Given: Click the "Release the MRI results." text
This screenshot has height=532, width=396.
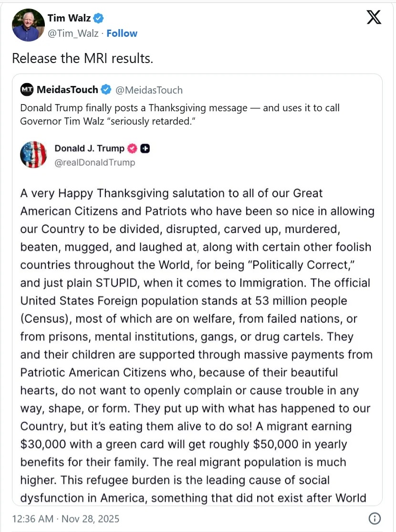Looking at the screenshot, I should click(82, 58).
